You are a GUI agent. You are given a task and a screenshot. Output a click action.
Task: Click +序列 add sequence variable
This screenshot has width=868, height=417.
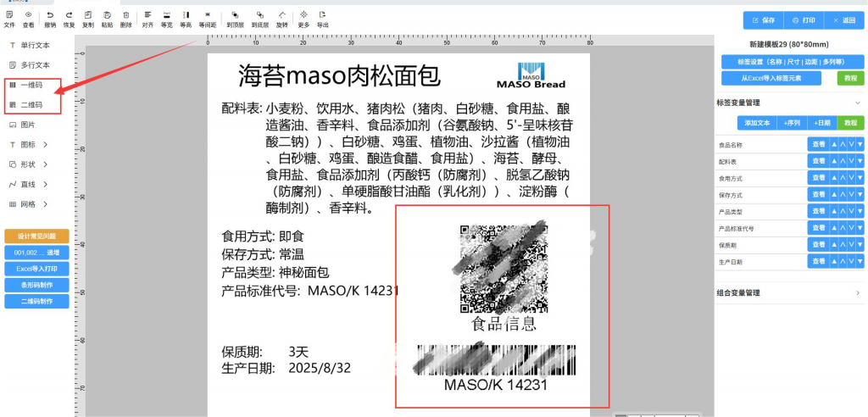pos(792,123)
